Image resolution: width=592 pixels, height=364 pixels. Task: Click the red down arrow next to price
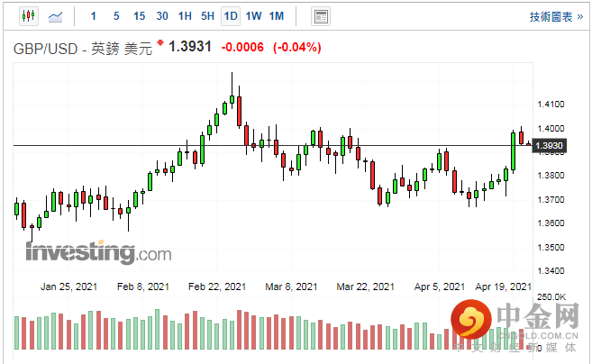[160, 42]
